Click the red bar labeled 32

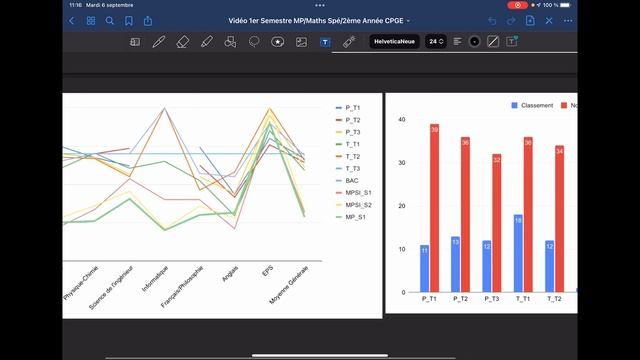pos(497,223)
